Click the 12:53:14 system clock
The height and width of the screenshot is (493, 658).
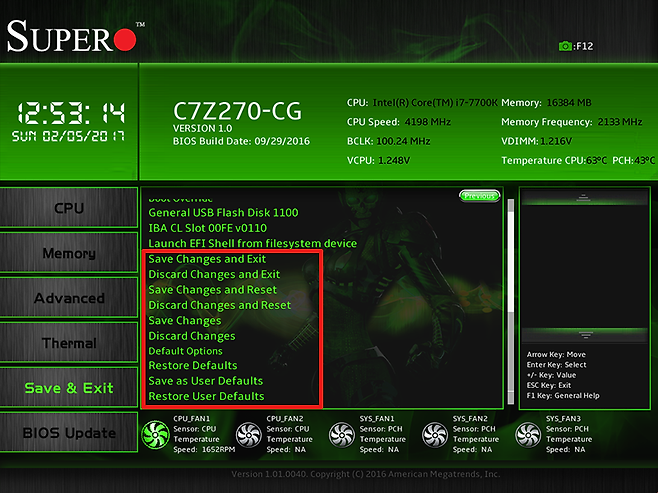pyautogui.click(x=70, y=113)
